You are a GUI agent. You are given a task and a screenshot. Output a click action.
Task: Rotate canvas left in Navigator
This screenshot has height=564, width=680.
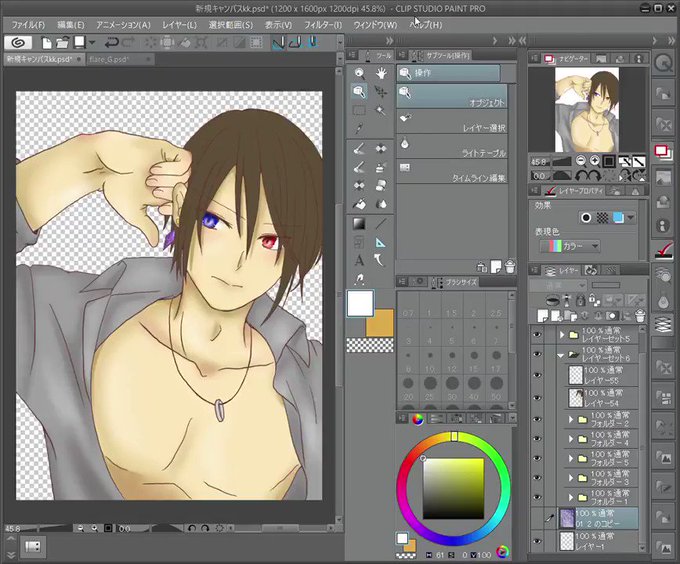(581, 176)
